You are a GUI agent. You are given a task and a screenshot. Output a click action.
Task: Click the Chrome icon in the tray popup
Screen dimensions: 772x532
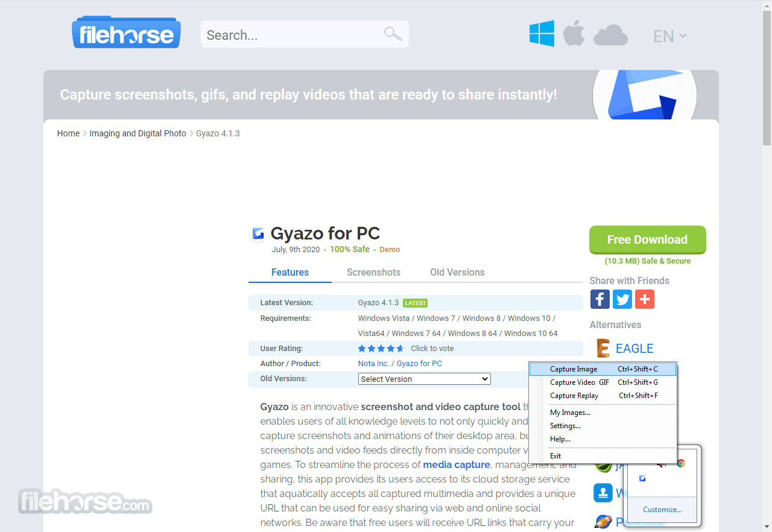680,463
